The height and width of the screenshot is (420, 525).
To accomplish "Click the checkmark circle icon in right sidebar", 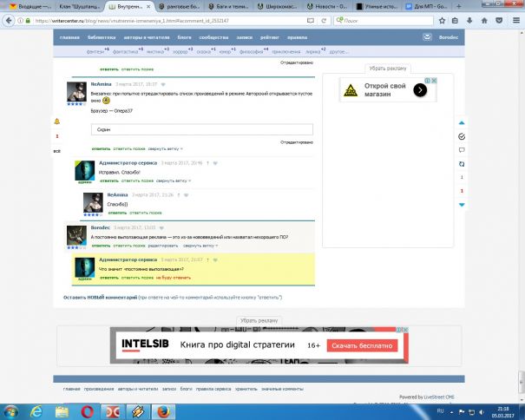I will coord(462,136).
